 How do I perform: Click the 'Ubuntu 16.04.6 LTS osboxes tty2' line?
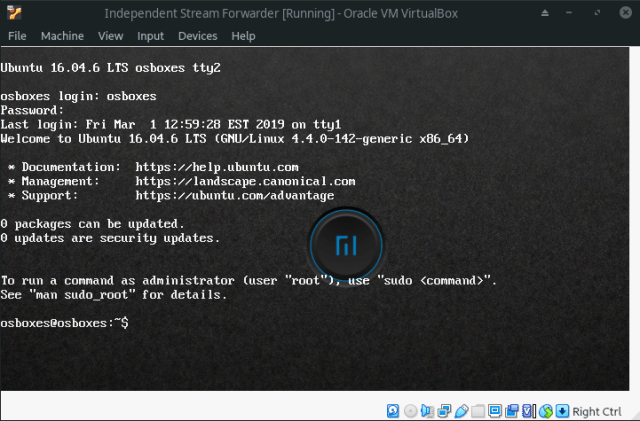(110, 67)
